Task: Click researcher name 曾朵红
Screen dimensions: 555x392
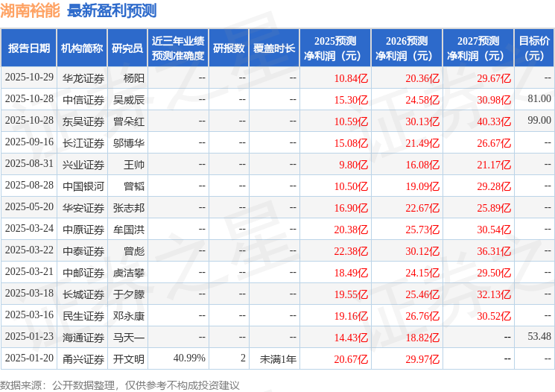Action: point(129,121)
